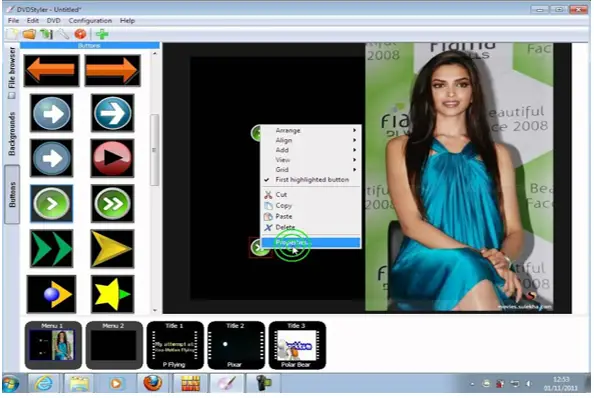The height and width of the screenshot is (398, 594).
Task: Select the Title 2 Pixar thumbnail
Action: 236,345
